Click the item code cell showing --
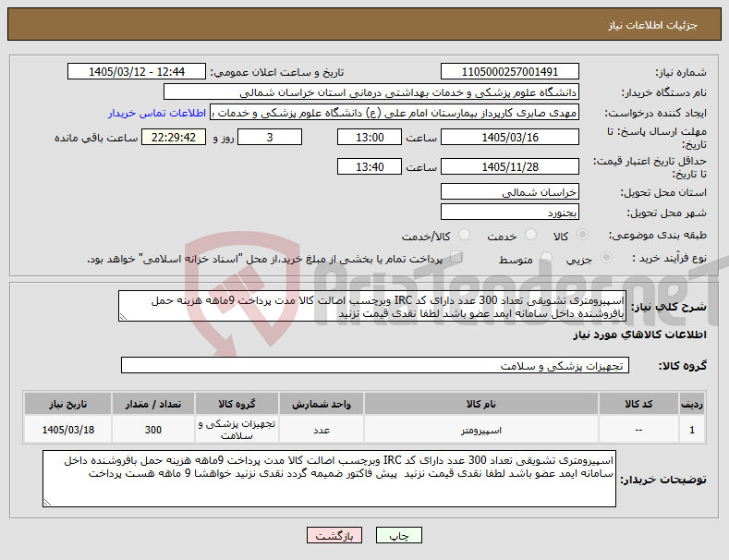 [638, 430]
